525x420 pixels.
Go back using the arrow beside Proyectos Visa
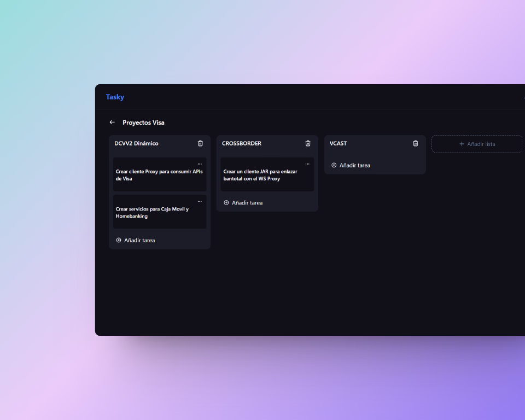pos(112,122)
